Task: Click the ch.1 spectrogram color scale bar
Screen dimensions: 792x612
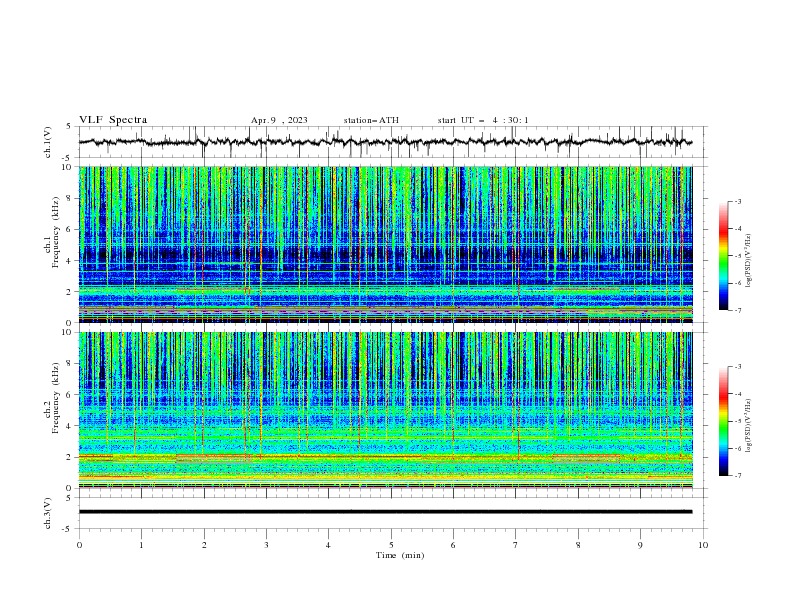Action: (723, 256)
